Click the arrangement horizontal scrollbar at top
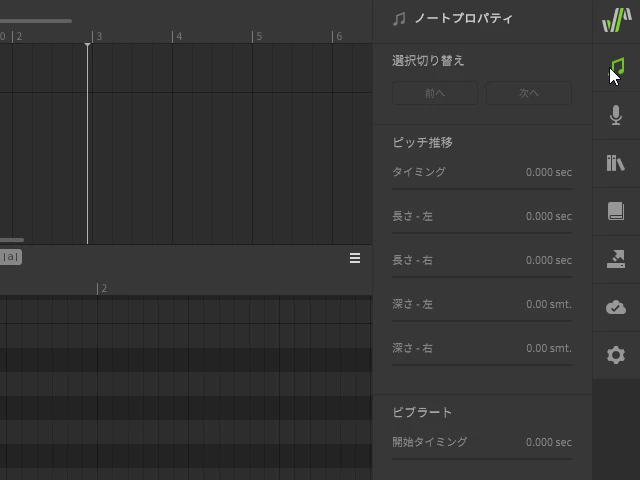This screenshot has height=480, width=640. point(36,20)
